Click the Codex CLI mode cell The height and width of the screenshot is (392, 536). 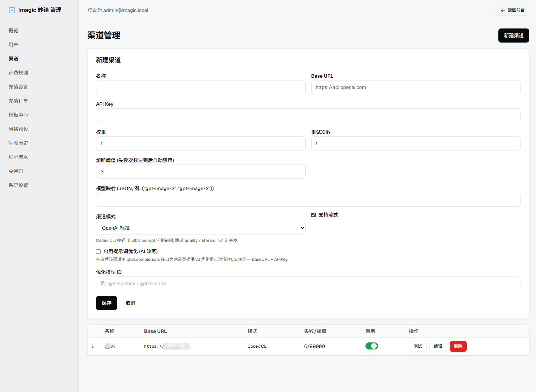pos(257,346)
